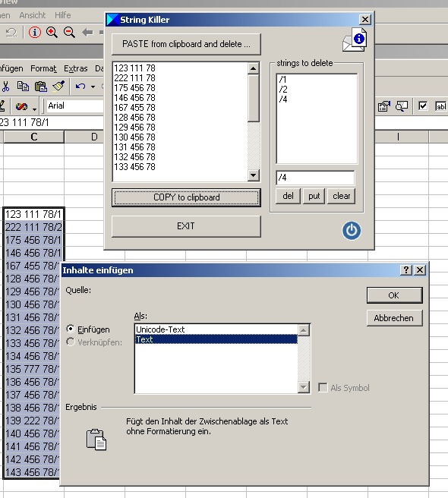Click the copy icon in toolbar
Viewport: 448px width, 498px height.
[x=23, y=87]
